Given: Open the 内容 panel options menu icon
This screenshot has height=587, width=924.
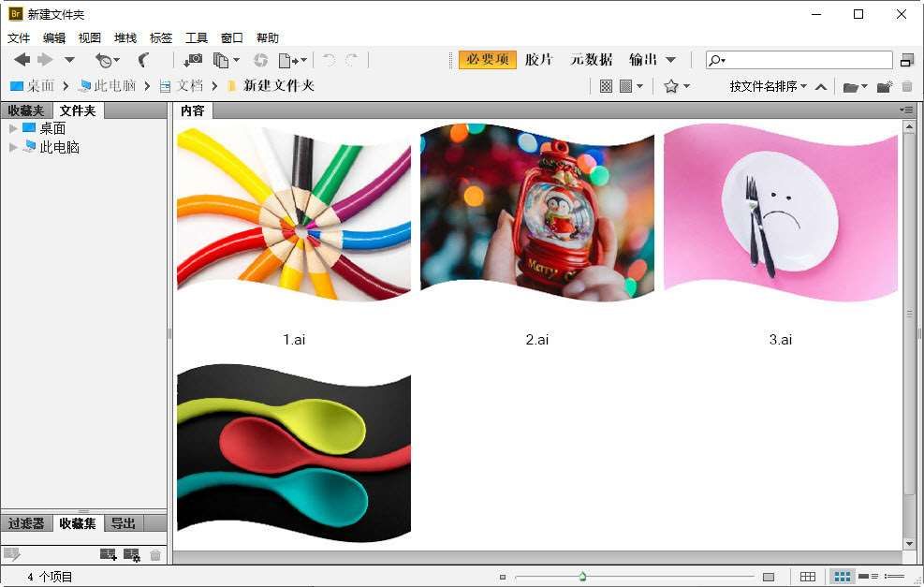Looking at the screenshot, I should point(905,110).
